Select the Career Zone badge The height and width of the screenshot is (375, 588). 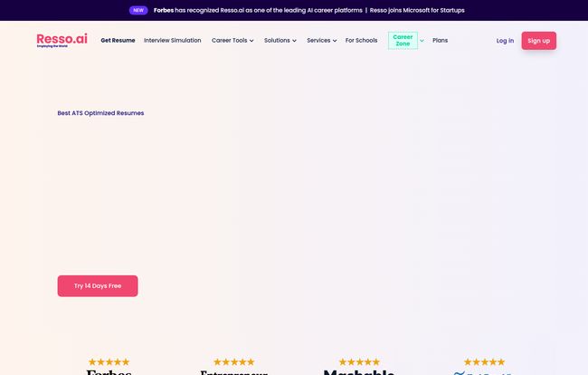(x=403, y=41)
